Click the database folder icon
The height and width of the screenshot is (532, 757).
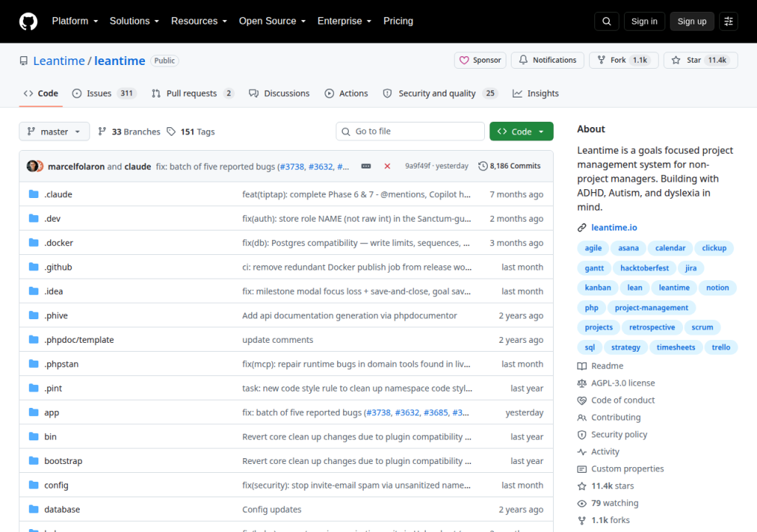coord(33,509)
